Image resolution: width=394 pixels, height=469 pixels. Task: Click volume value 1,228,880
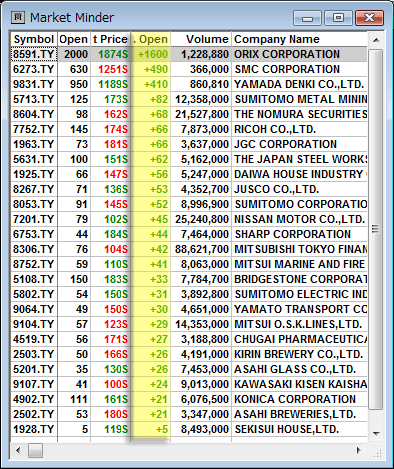[x=205, y=54]
